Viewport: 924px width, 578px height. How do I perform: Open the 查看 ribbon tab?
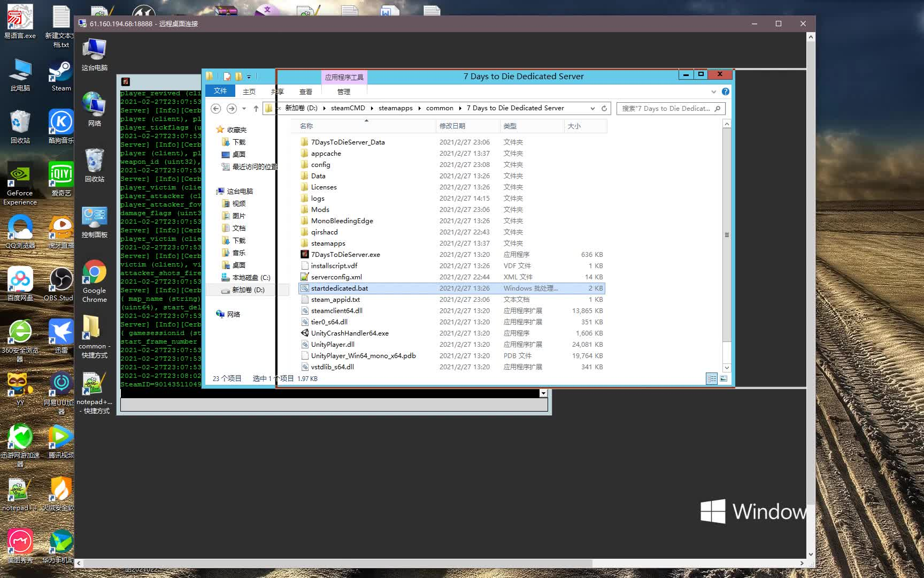[x=306, y=92]
